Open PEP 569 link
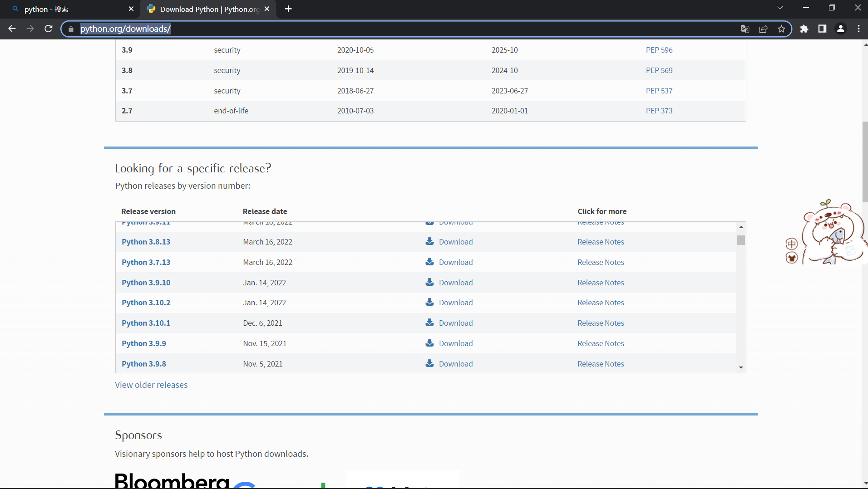 pyautogui.click(x=659, y=70)
